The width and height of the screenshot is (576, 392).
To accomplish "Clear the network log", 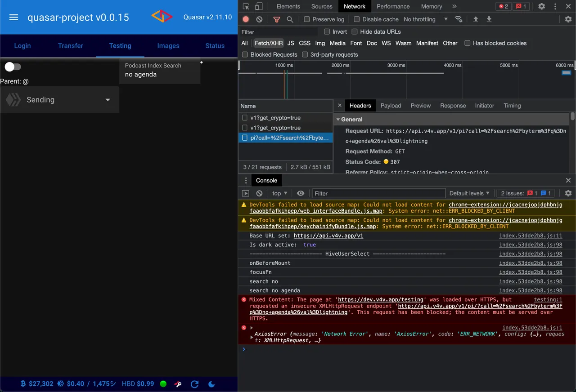I will 259,19.
